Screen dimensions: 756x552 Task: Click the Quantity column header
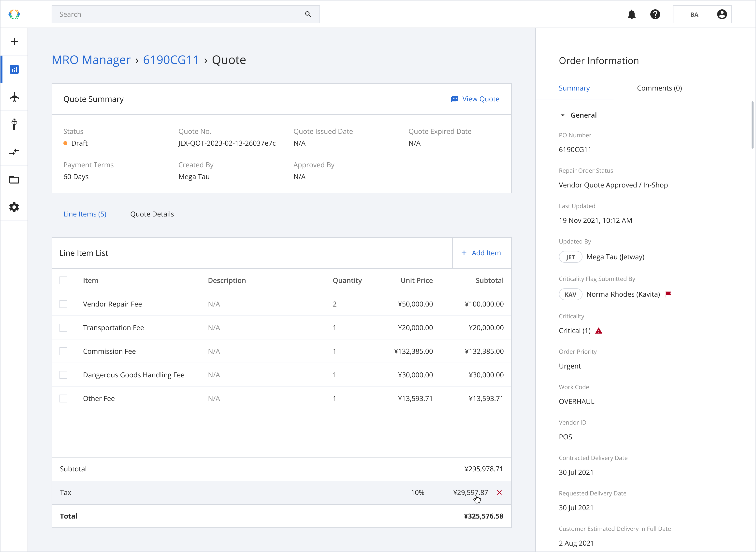(347, 280)
